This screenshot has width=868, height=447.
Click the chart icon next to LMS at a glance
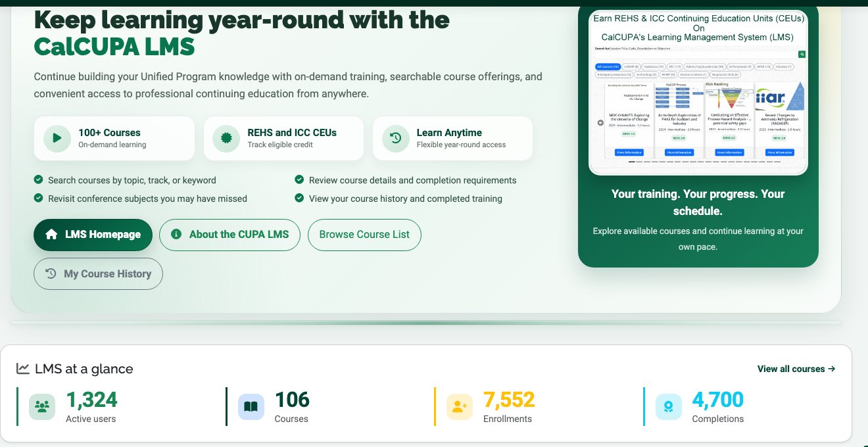tap(23, 369)
